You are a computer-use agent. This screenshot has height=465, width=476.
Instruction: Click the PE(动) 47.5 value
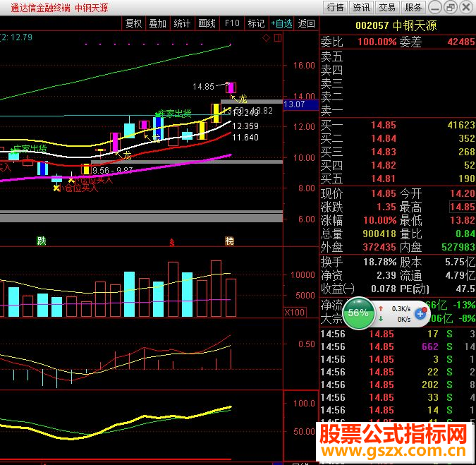tap(465, 289)
